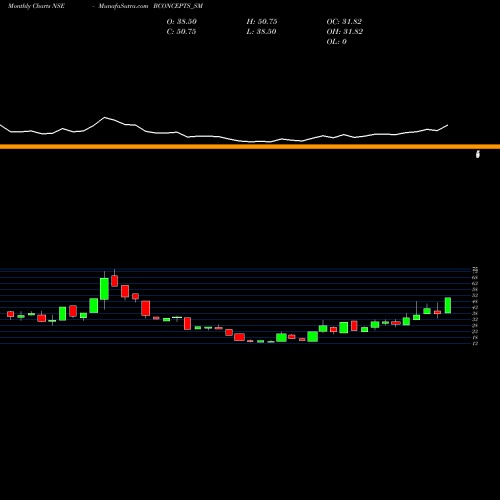Click the tallest green candle near the peak

pos(104,289)
